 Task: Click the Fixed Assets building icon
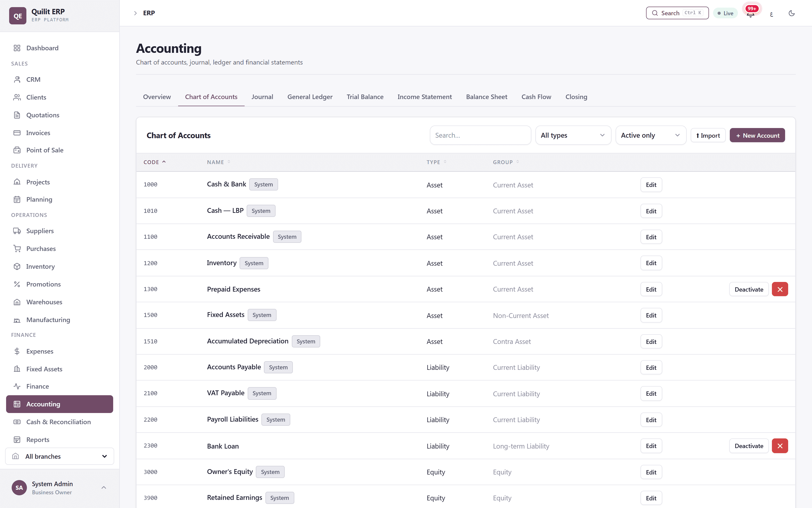pyautogui.click(x=17, y=369)
